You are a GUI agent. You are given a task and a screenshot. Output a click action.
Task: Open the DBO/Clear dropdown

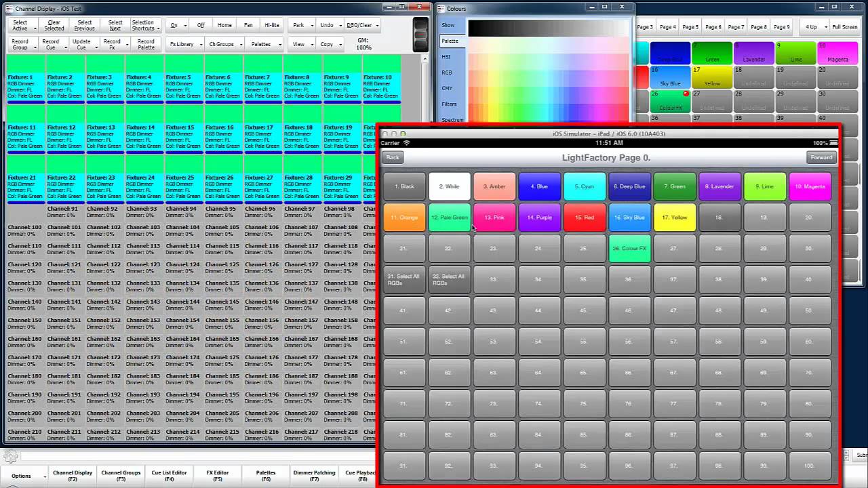[x=361, y=25]
